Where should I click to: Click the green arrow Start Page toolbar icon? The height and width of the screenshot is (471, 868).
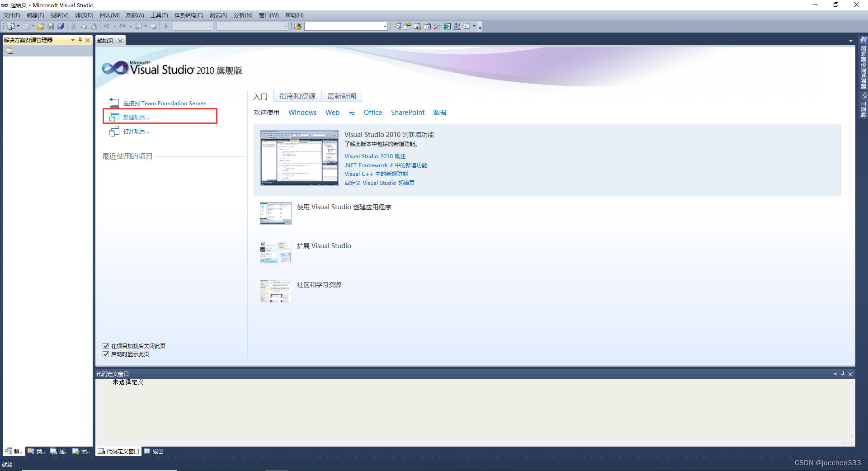[x=447, y=26]
